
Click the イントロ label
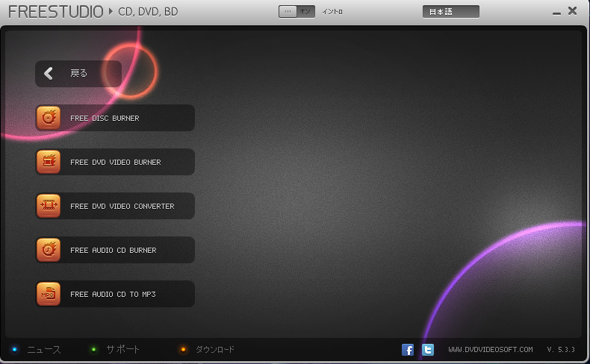click(x=332, y=12)
